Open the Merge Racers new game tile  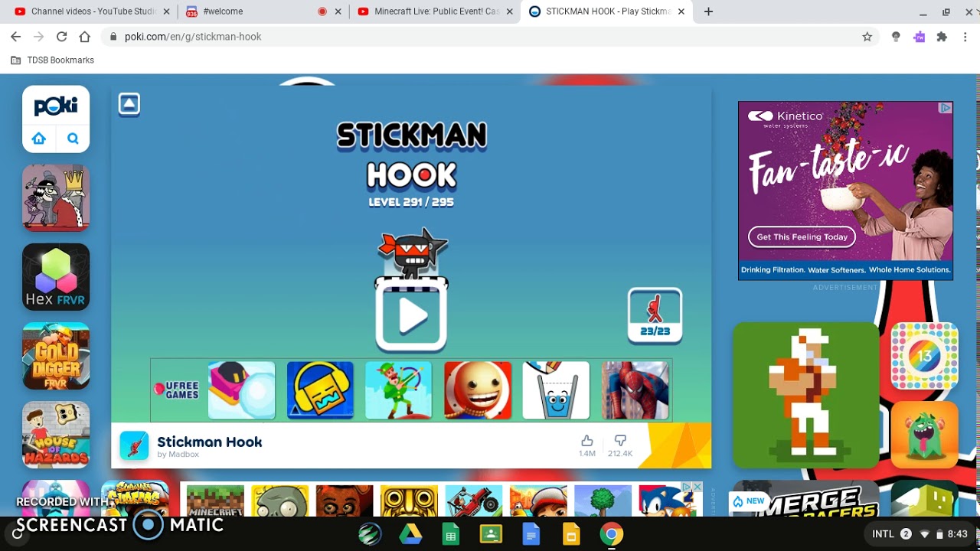click(806, 498)
